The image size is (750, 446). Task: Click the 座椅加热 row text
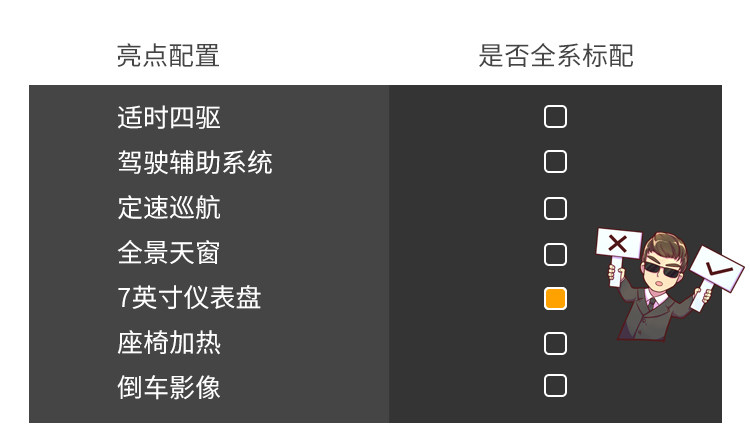point(169,343)
